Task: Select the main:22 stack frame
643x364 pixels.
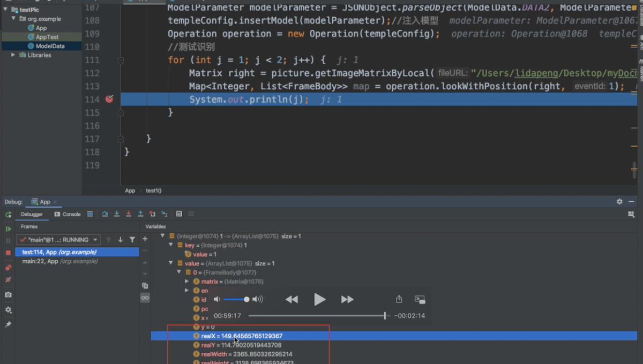Action: (x=59, y=262)
